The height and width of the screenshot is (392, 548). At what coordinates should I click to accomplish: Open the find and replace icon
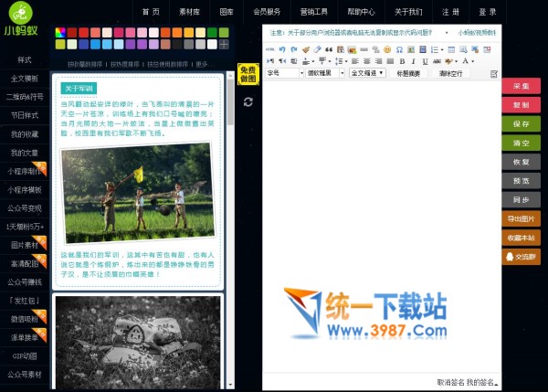463,49
